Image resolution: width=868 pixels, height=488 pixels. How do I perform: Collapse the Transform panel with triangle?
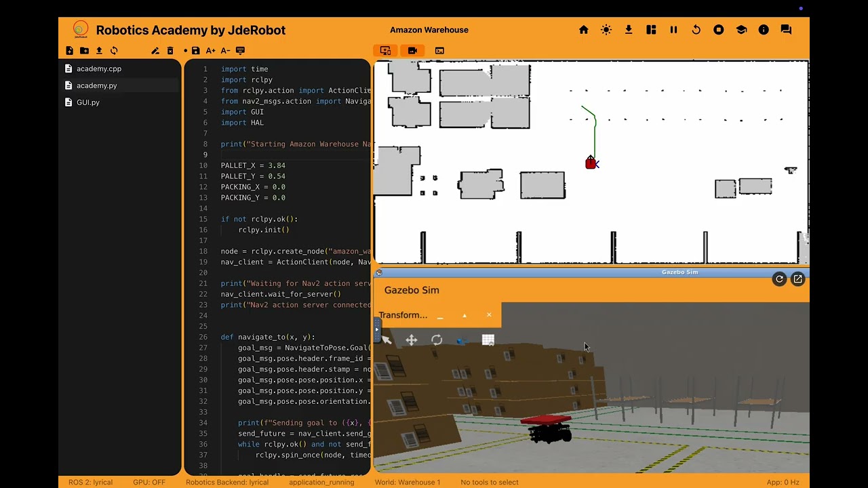tap(465, 315)
